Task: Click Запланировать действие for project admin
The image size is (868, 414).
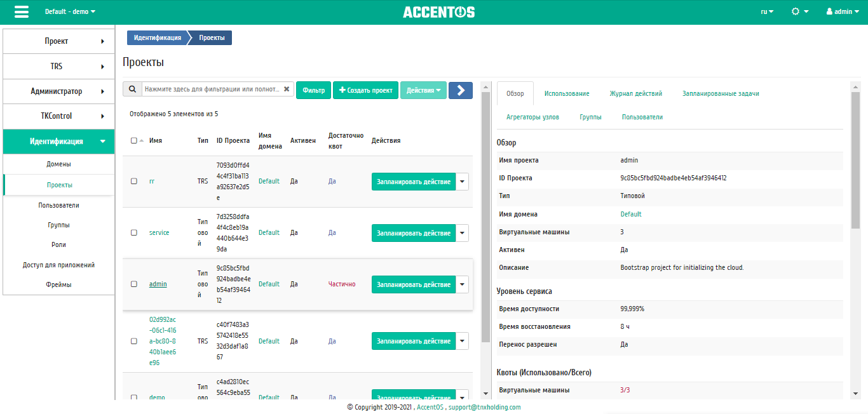Action: coord(414,284)
